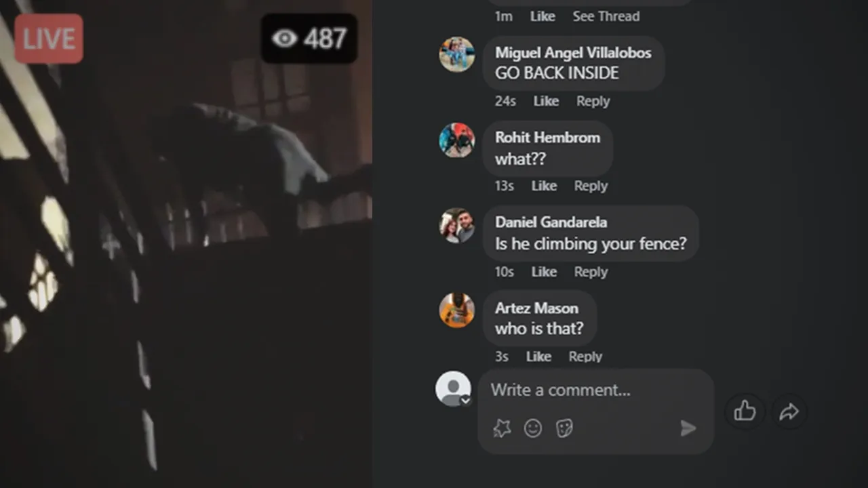The width and height of the screenshot is (868, 488).
Task: Send comment with paper plane icon
Action: pyautogui.click(x=688, y=428)
